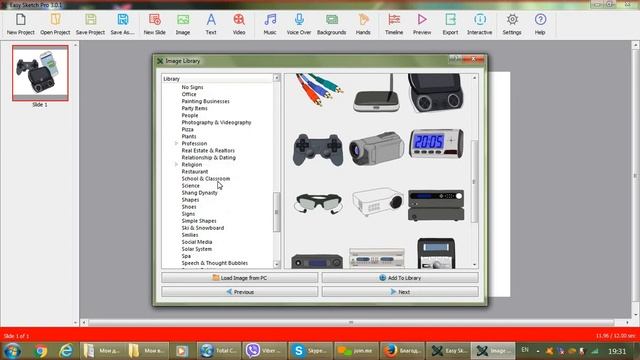Open Photography & Videography category
Screen dimensions: 640x360
[x=216, y=122]
